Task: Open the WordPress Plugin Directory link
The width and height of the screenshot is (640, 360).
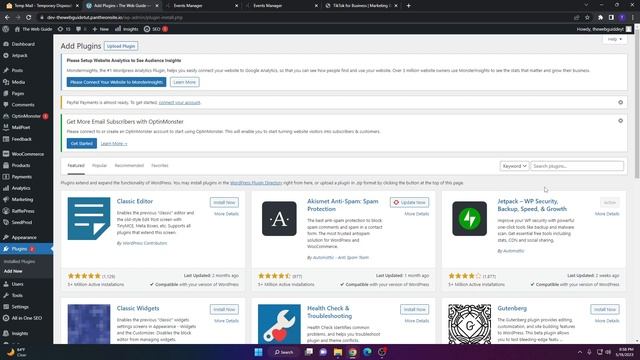Action: [x=256, y=183]
